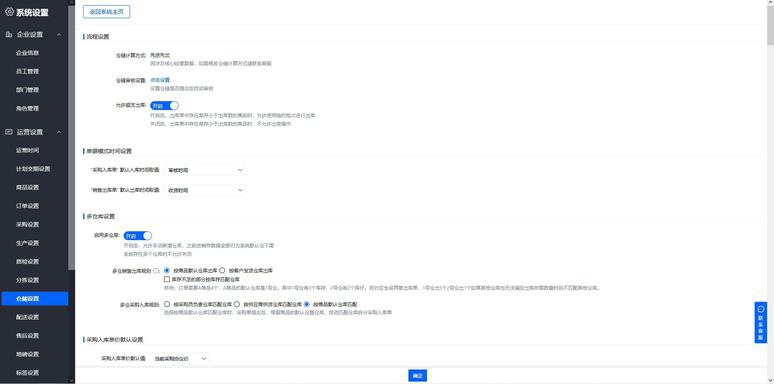This screenshot has height=384, width=774.
Task: Collapse the 运营设置 menu group chevron
Action: click(x=59, y=132)
